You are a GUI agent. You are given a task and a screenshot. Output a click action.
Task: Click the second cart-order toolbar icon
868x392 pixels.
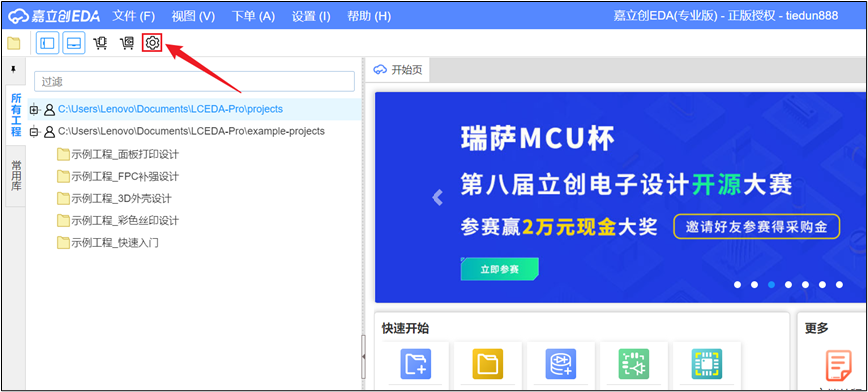click(127, 43)
